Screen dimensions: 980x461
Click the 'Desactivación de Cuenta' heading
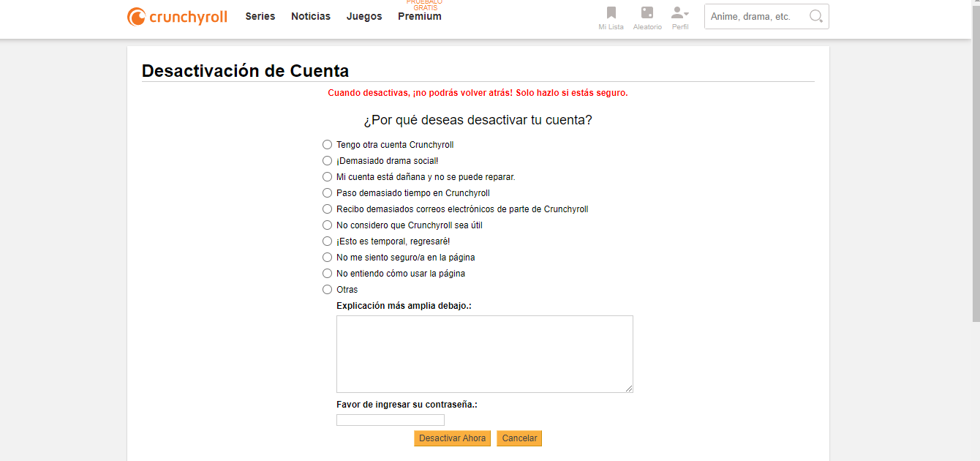click(x=245, y=71)
